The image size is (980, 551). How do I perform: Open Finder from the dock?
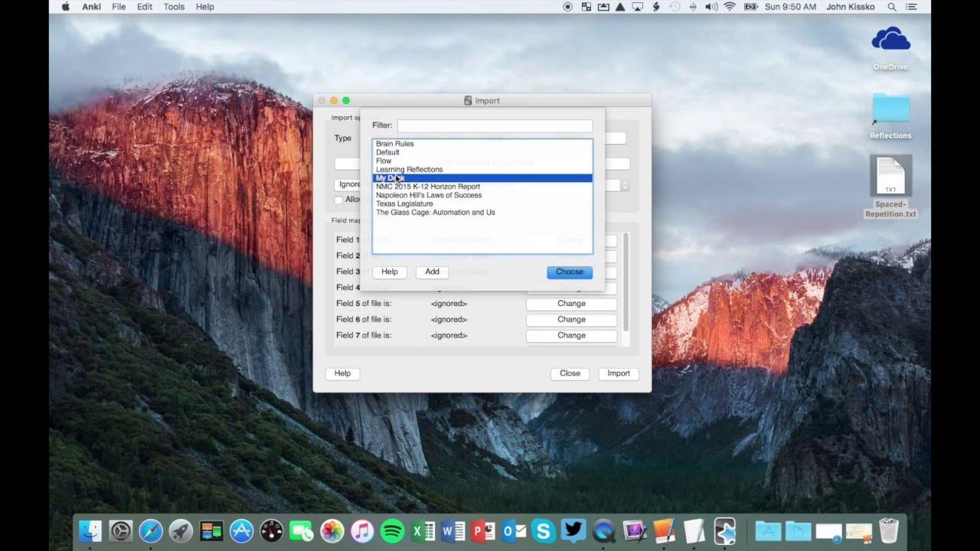[x=90, y=530]
